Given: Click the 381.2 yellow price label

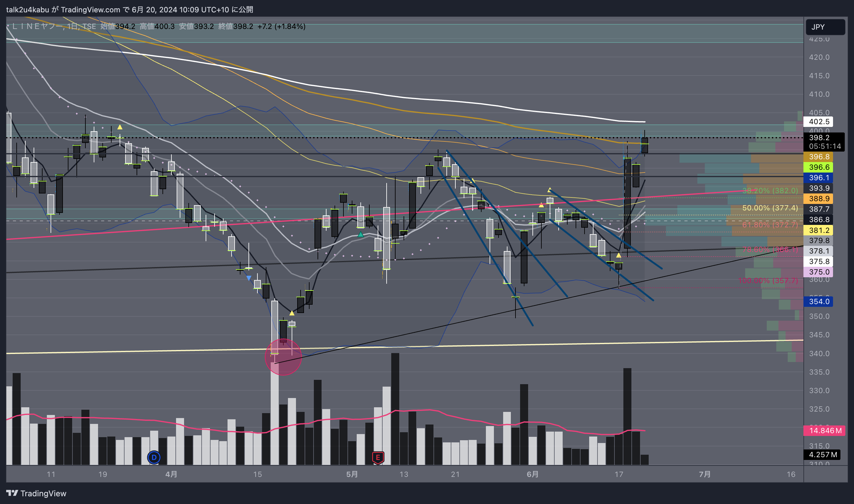Looking at the screenshot, I should [819, 230].
